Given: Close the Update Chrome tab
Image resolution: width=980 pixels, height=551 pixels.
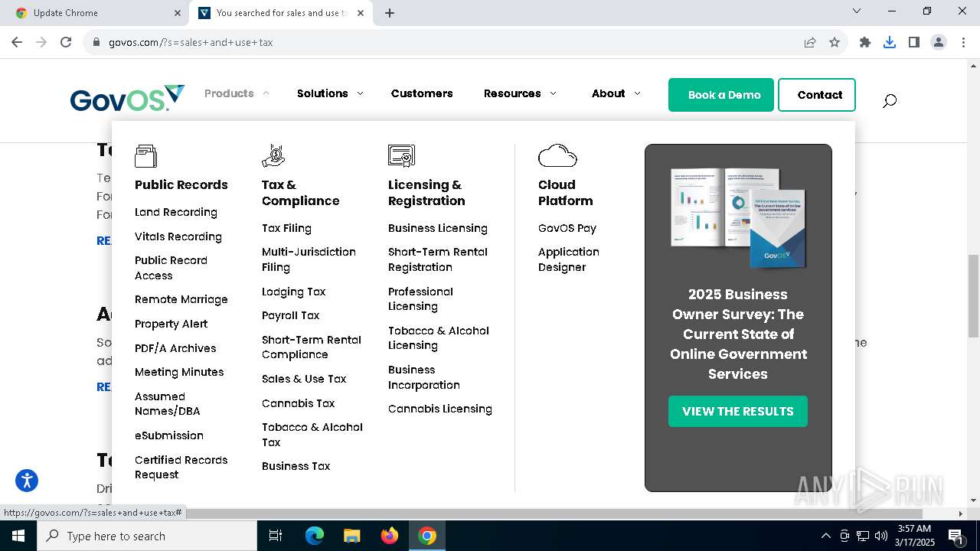Looking at the screenshot, I should [x=178, y=13].
